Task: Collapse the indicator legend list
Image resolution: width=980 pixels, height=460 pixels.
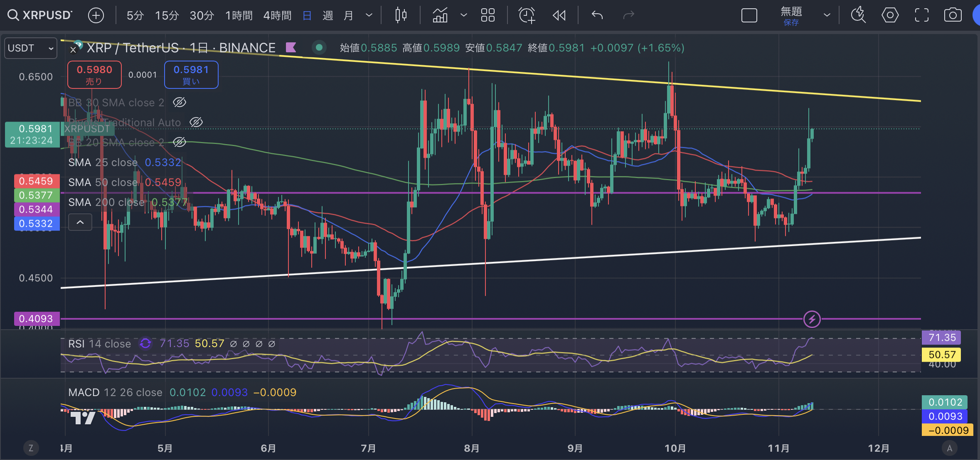Action: pos(80,223)
